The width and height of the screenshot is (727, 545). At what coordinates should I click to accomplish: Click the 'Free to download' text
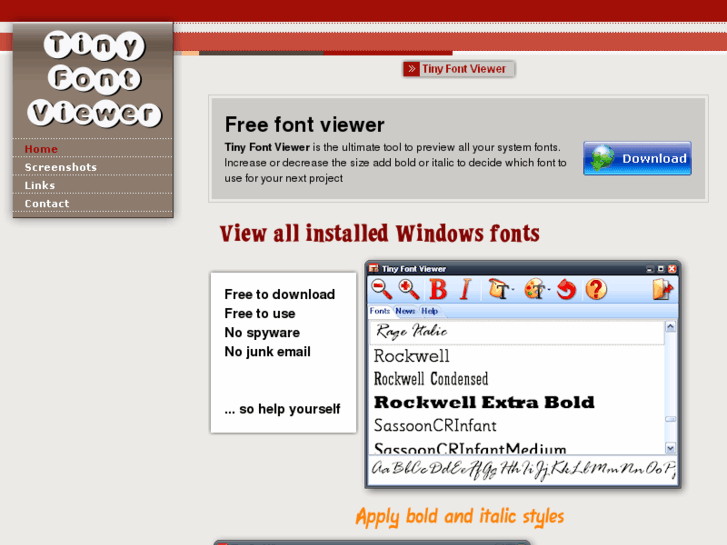click(280, 294)
